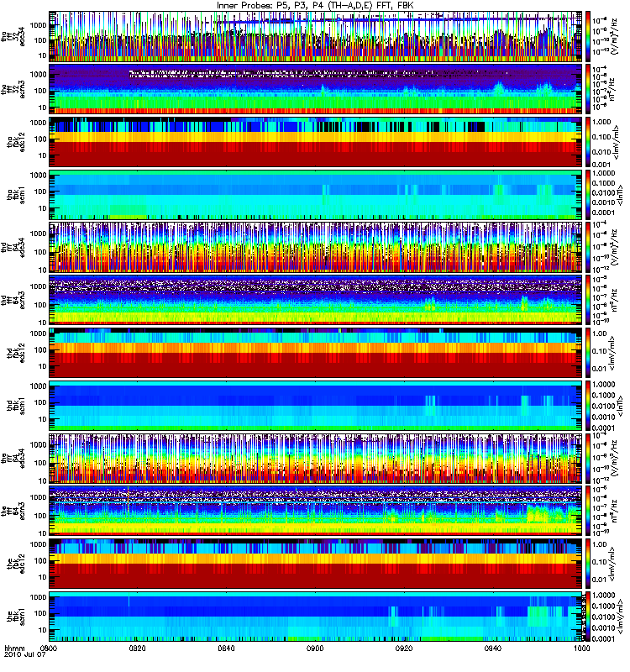Click the color bar beside thd fff scm3 panel

click(x=588, y=300)
